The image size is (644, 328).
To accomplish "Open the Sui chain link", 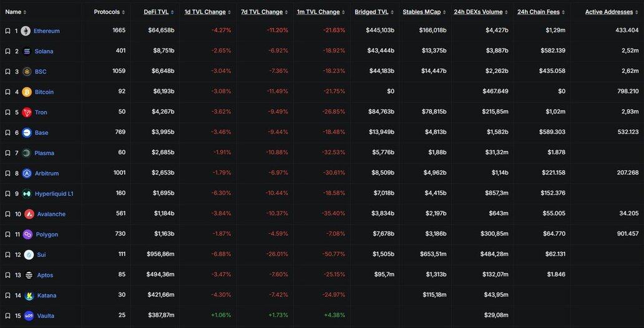I will [41, 254].
